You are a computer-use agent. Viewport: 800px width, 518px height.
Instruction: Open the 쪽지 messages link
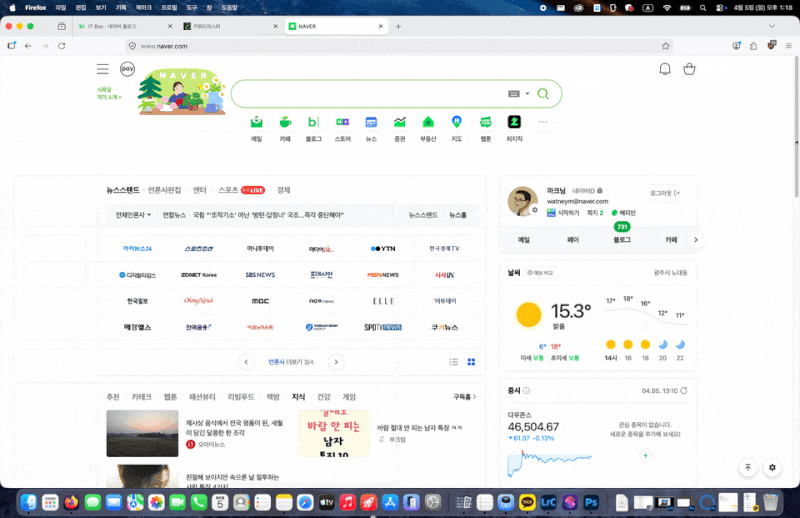(595, 213)
